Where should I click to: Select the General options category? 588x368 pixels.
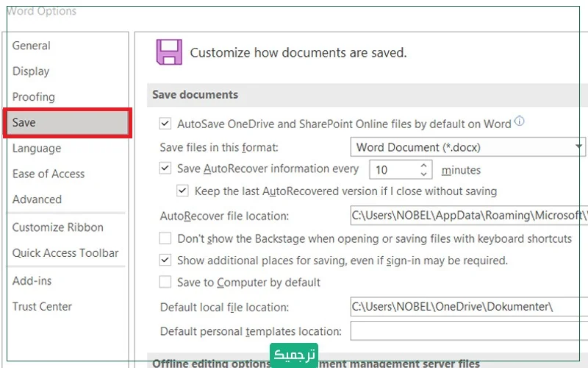[32, 46]
